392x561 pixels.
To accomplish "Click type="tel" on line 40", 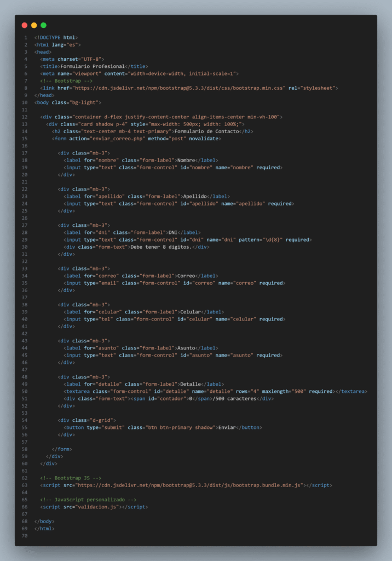I will (x=99, y=319).
